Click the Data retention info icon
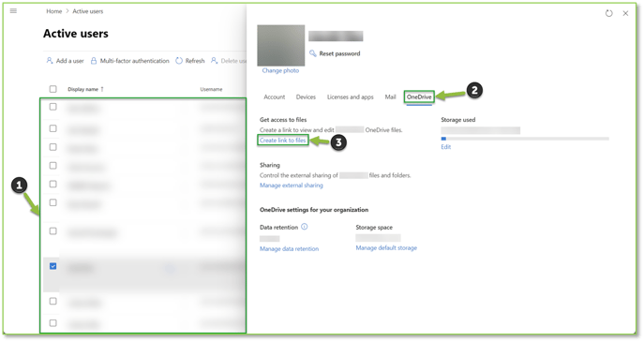This screenshot has width=644, height=342. pos(305,227)
